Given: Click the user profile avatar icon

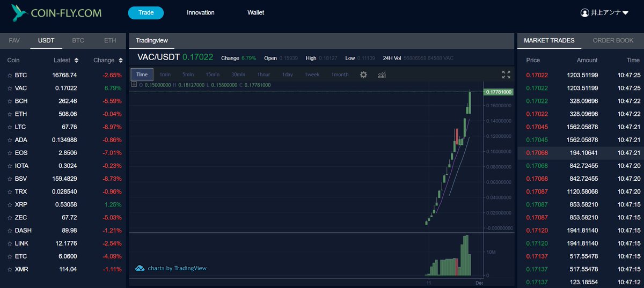Looking at the screenshot, I should (585, 12).
